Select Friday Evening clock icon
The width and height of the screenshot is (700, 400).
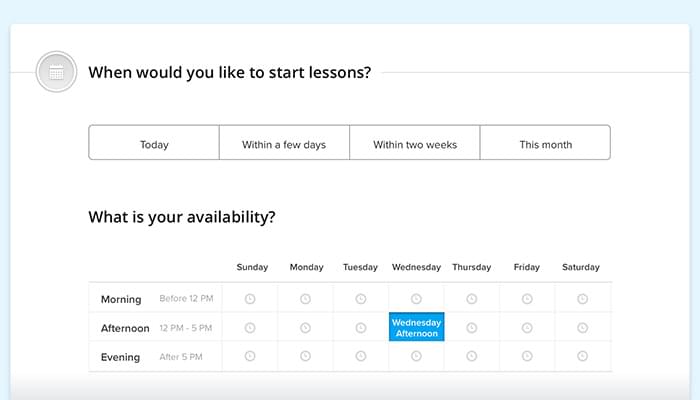pyautogui.click(x=527, y=357)
